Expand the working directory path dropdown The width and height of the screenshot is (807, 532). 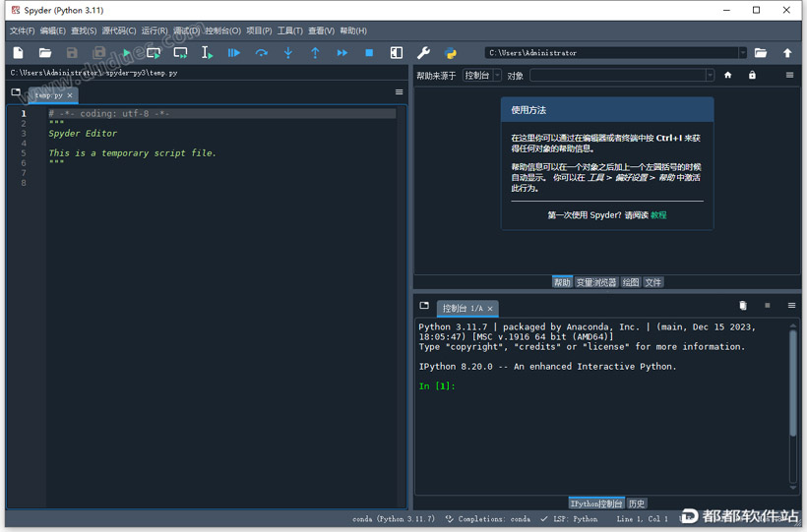[x=742, y=52]
